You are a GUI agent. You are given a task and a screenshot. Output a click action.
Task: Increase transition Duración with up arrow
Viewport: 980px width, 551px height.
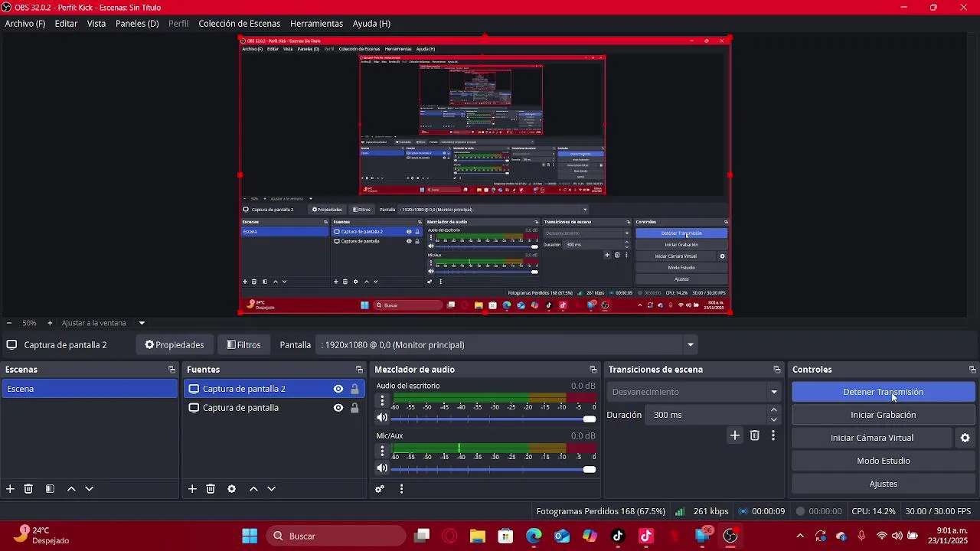tap(773, 410)
